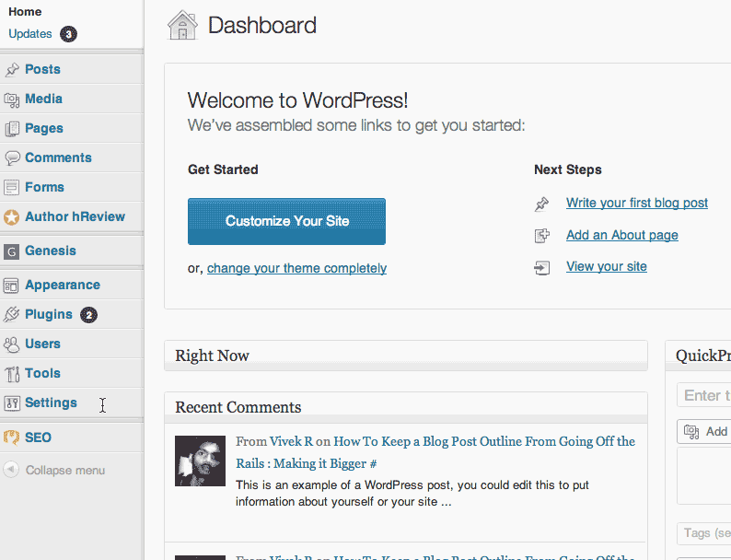Open the Media menu
731x560 pixels.
click(44, 99)
